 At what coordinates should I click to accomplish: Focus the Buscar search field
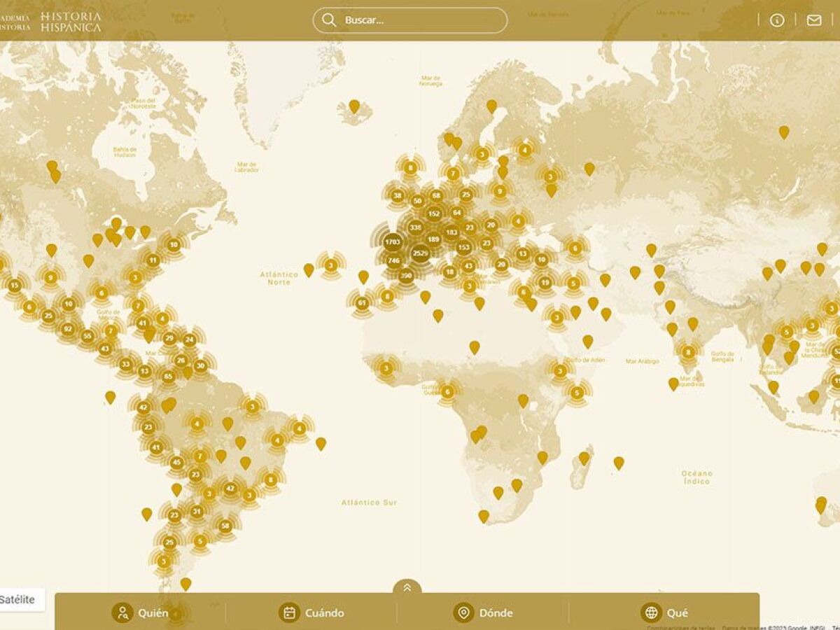(420, 20)
